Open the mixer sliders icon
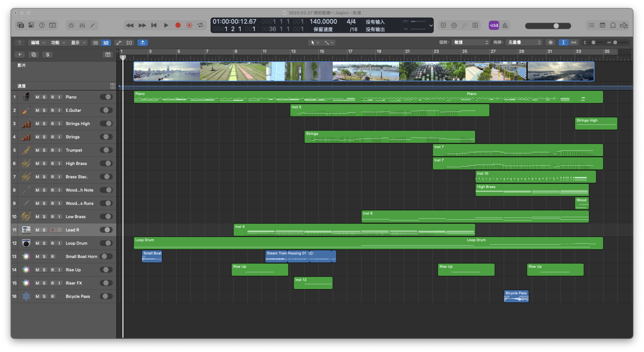This screenshot has width=644, height=352. 82,25
